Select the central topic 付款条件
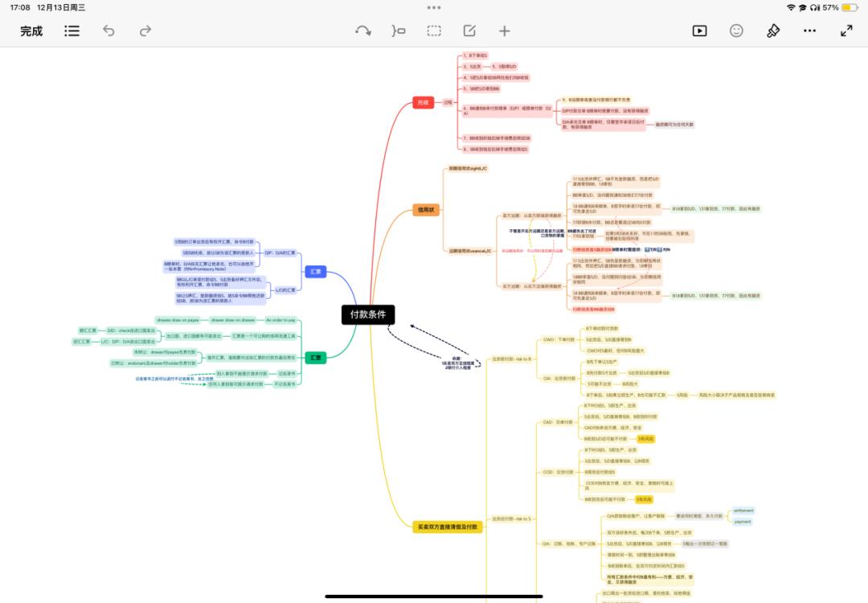Image resolution: width=868 pixels, height=603 pixels. pos(368,314)
